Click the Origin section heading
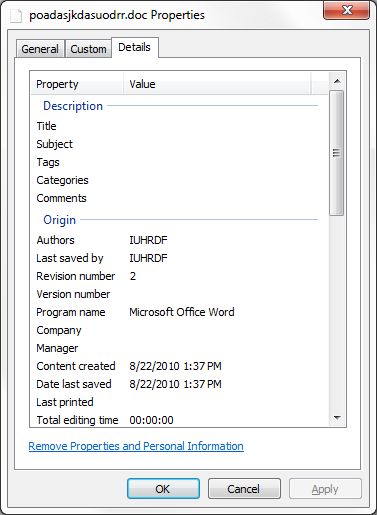The height and width of the screenshot is (515, 377). 60,220
